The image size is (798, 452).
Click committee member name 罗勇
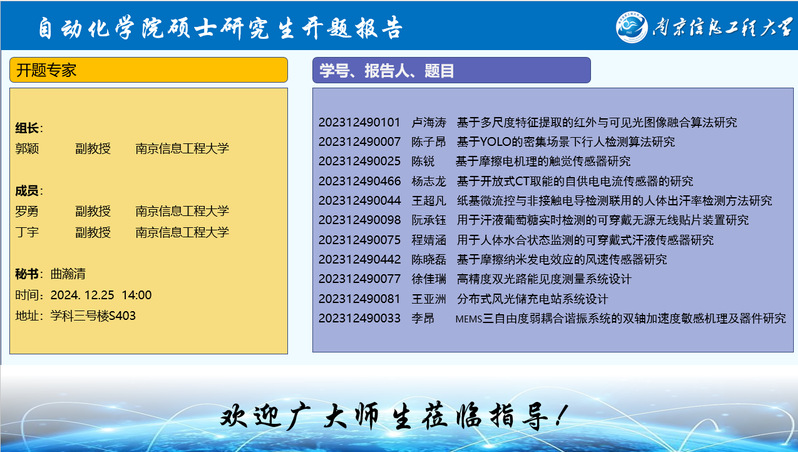tap(27, 211)
